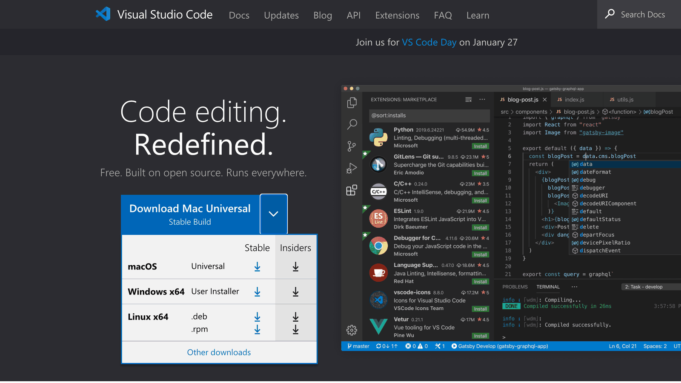Download Windows x64 Insiders build
This screenshot has height=383, width=681.
coord(295,292)
